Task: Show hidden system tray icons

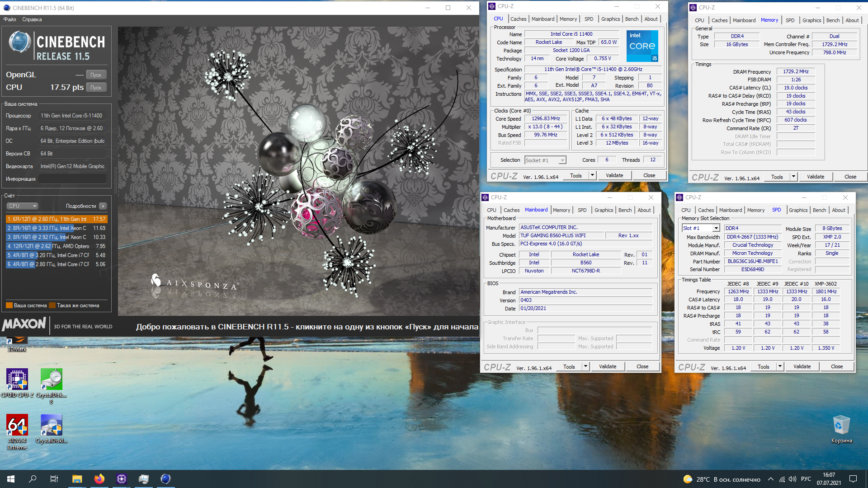Action: [770, 479]
